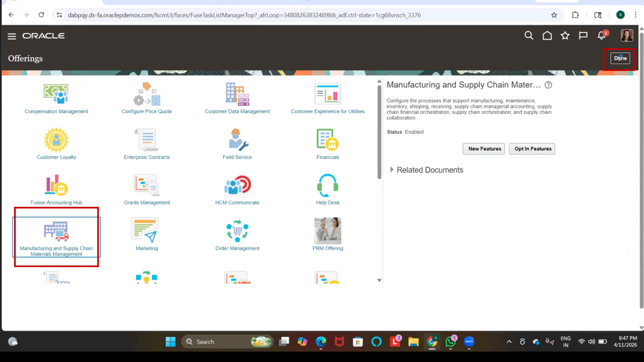
Task: Select Compensation Management offering icon
Action: 56,94
